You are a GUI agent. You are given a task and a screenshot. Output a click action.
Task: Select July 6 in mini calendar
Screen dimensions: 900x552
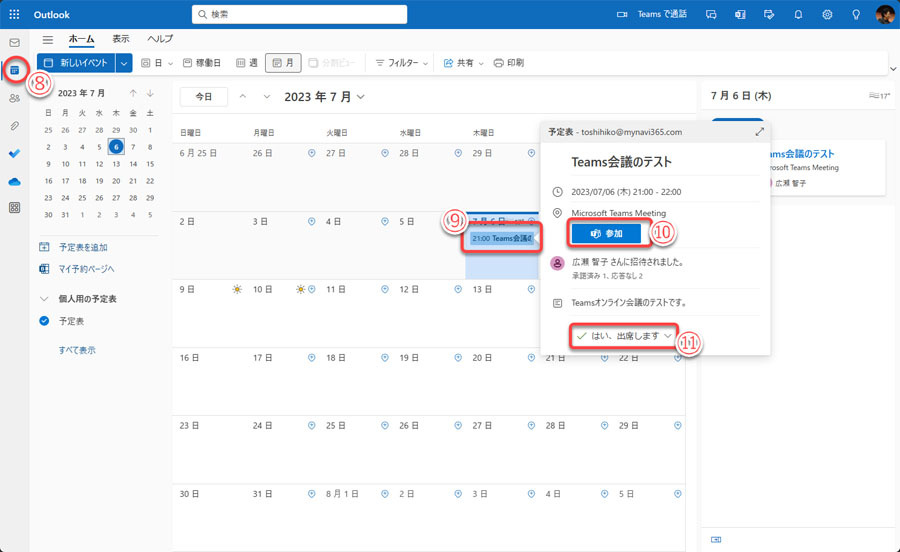pyautogui.click(x=116, y=147)
